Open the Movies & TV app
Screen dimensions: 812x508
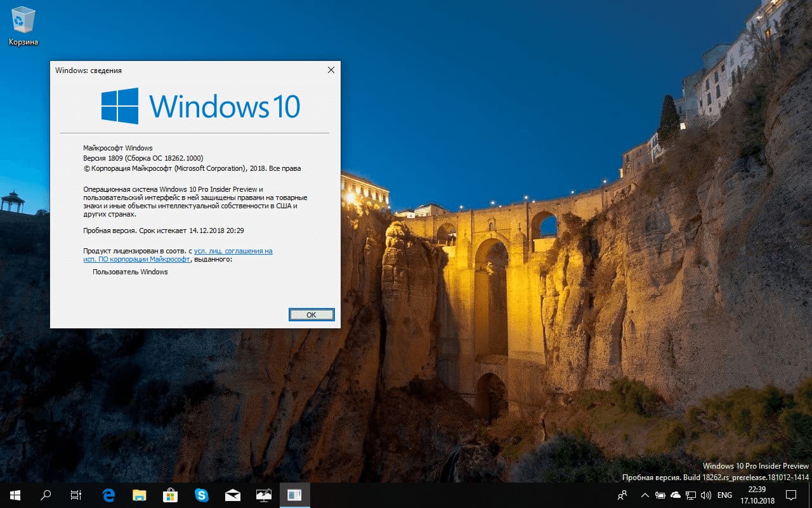(263, 495)
